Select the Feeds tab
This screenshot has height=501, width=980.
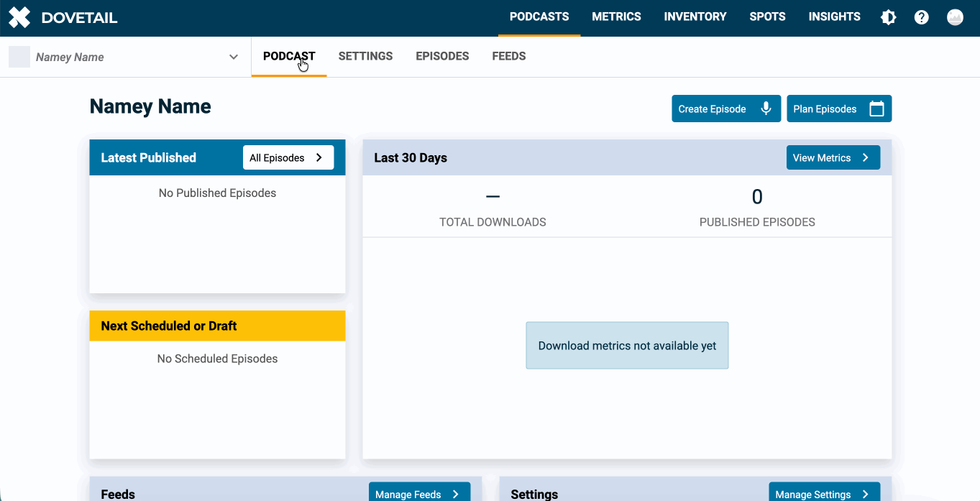[508, 56]
